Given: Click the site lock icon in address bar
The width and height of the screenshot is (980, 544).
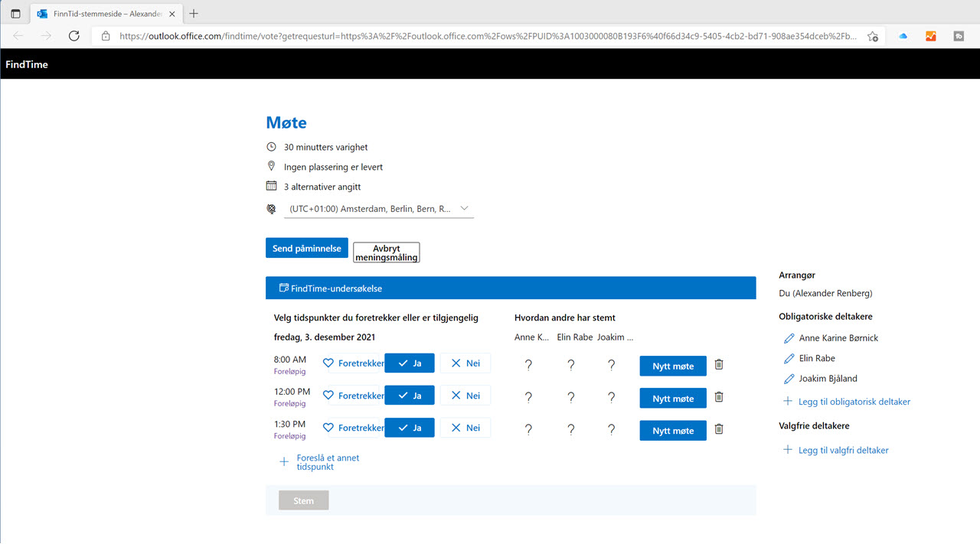Looking at the screenshot, I should [x=106, y=36].
